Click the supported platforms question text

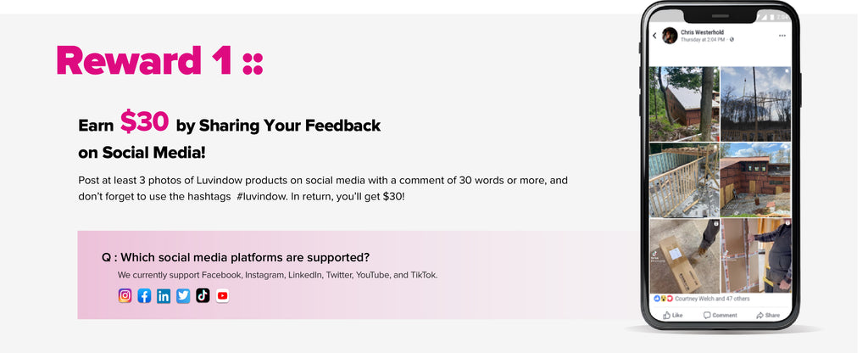[236, 257]
